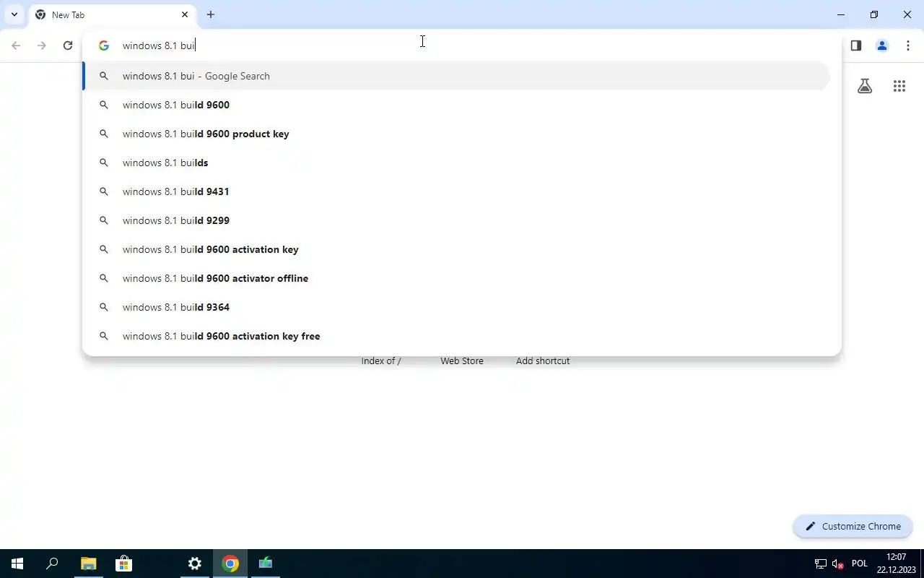Reload the current page
Viewport: 924px width, 578px height.
tap(68, 46)
